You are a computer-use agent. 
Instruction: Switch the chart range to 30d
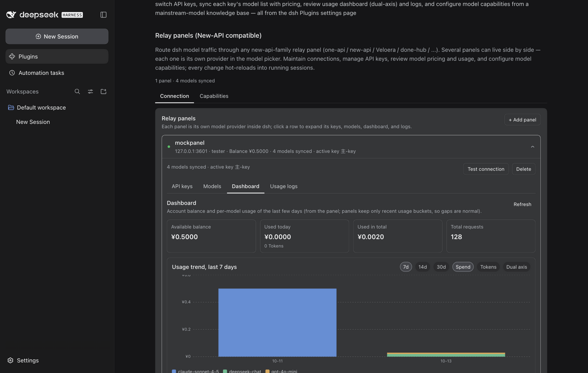[441, 267]
